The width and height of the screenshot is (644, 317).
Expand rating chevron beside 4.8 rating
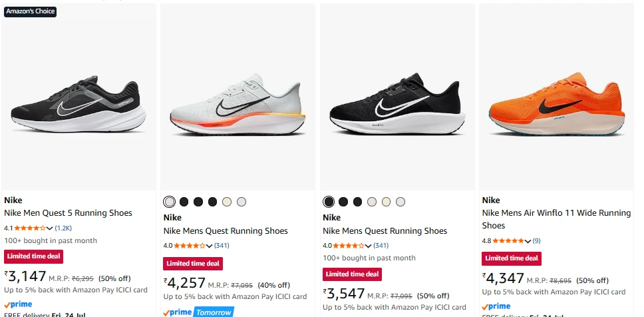528,241
